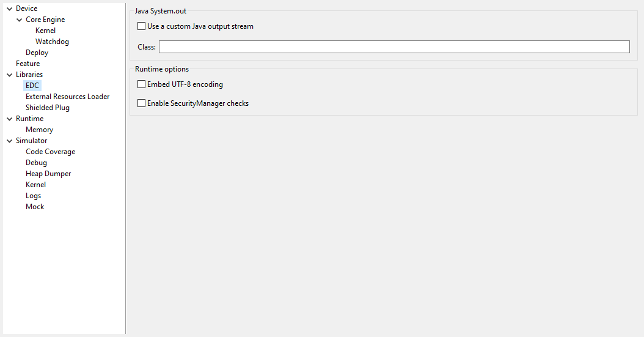Image resolution: width=644 pixels, height=337 pixels.
Task: Collapse the Runtime tree node
Action: pos(9,119)
